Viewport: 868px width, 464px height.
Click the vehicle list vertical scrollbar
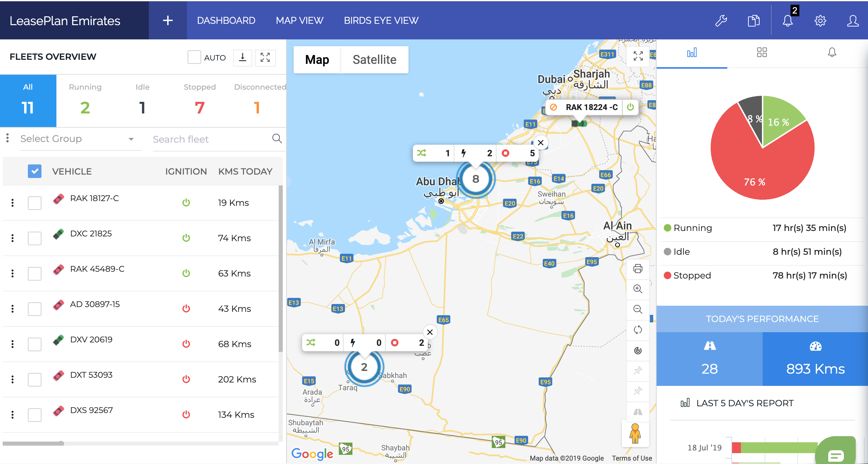point(280,268)
